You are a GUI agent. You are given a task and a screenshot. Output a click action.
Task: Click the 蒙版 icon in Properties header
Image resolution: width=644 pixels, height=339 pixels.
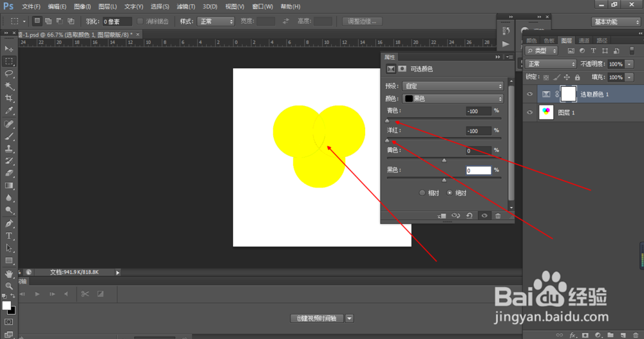pyautogui.click(x=402, y=69)
